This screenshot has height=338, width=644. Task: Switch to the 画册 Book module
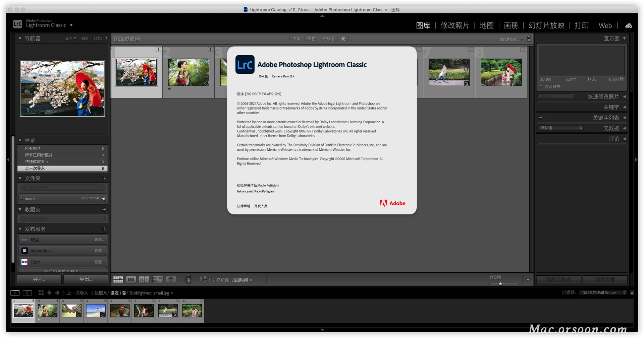pyautogui.click(x=511, y=26)
